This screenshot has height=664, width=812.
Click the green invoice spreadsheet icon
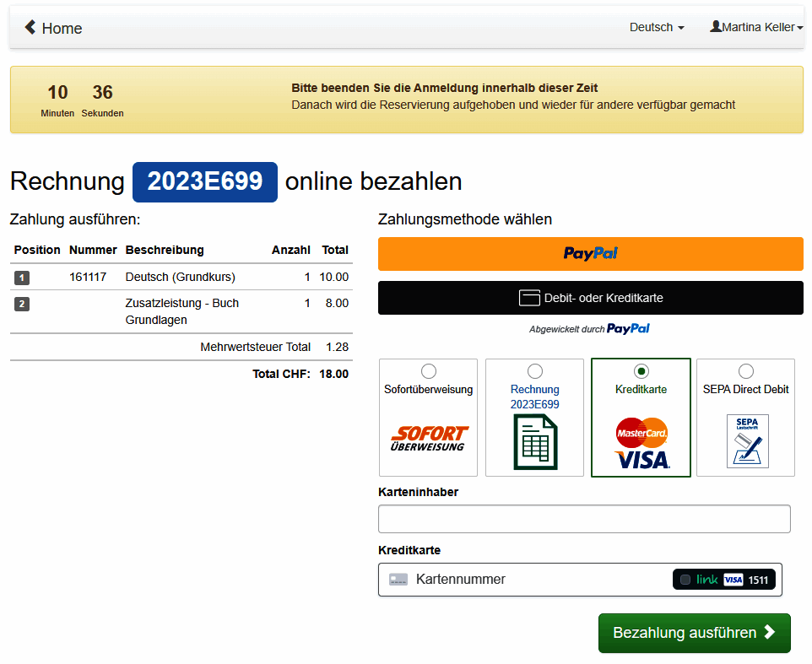click(x=535, y=442)
